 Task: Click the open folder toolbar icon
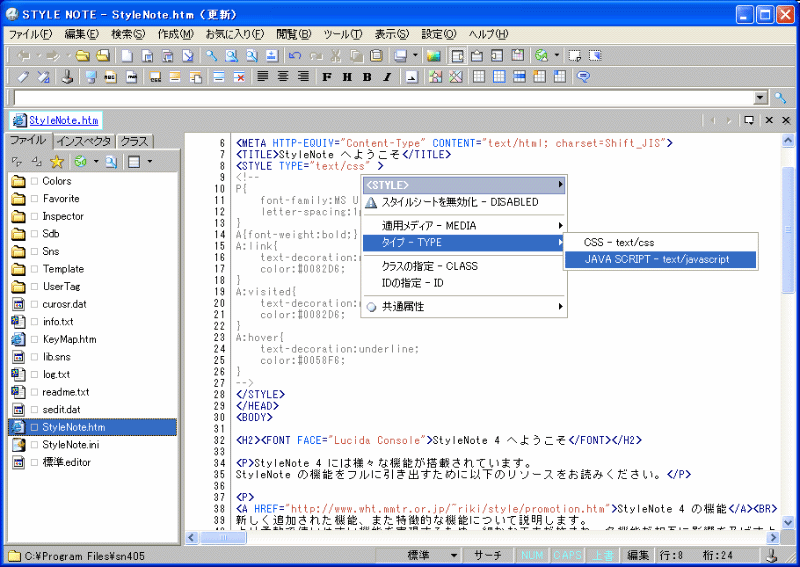(x=83, y=56)
